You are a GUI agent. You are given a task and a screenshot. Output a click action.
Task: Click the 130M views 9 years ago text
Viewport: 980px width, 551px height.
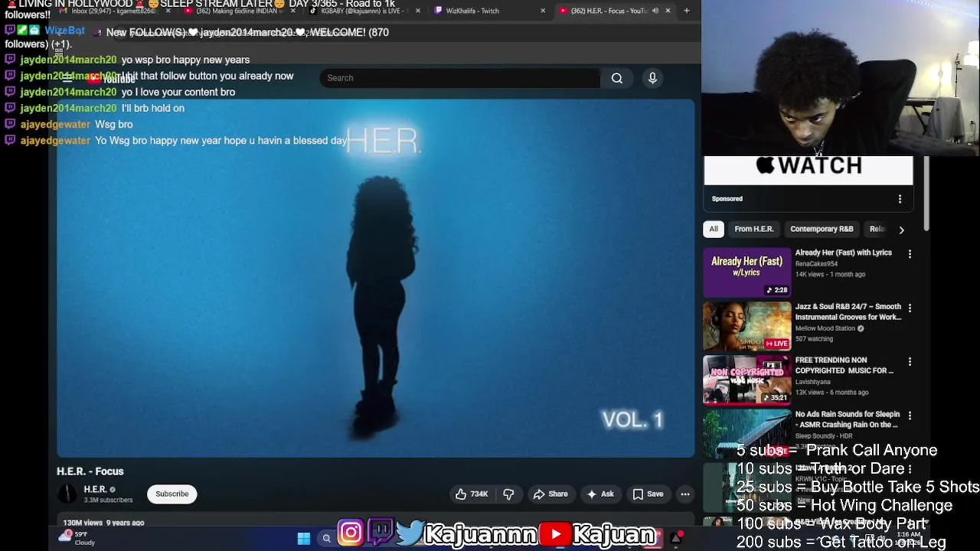103,523
